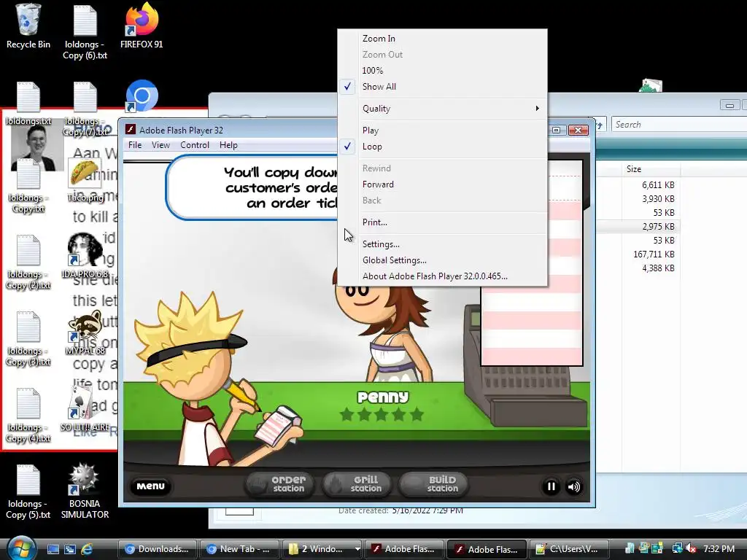Click the game's Menu button
This screenshot has height=560, width=747.
coord(150,486)
